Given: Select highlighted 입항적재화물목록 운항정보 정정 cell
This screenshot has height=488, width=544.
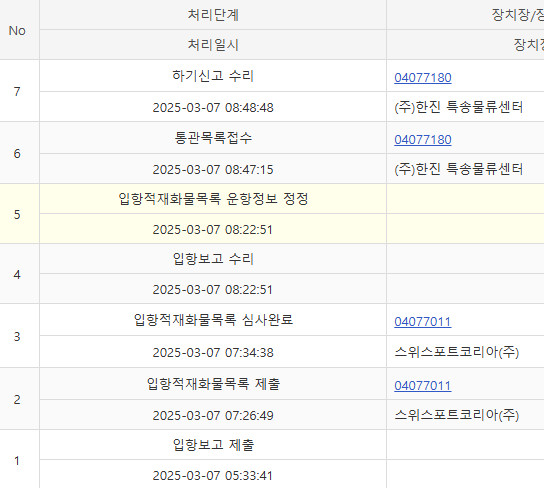Looking at the screenshot, I should click(213, 199).
